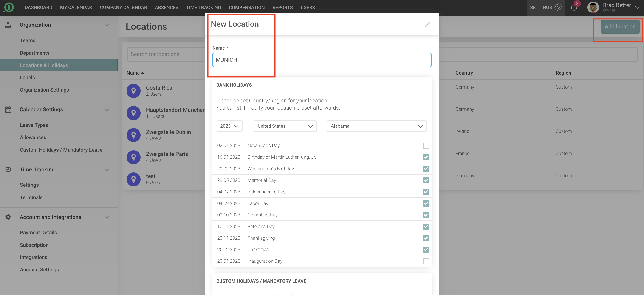Open the Absences menu item

click(x=167, y=8)
